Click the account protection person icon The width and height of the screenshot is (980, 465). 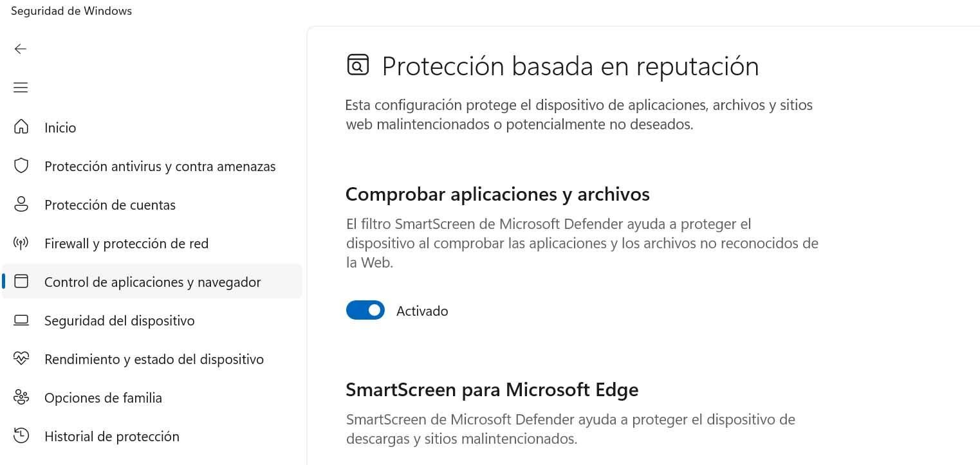tap(21, 205)
